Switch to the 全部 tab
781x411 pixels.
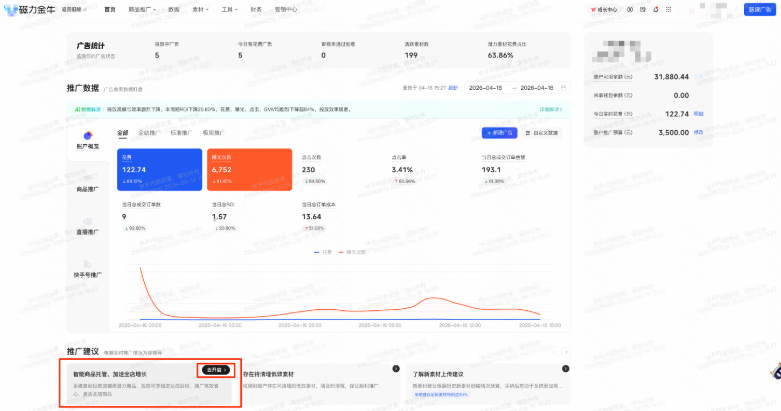point(123,133)
